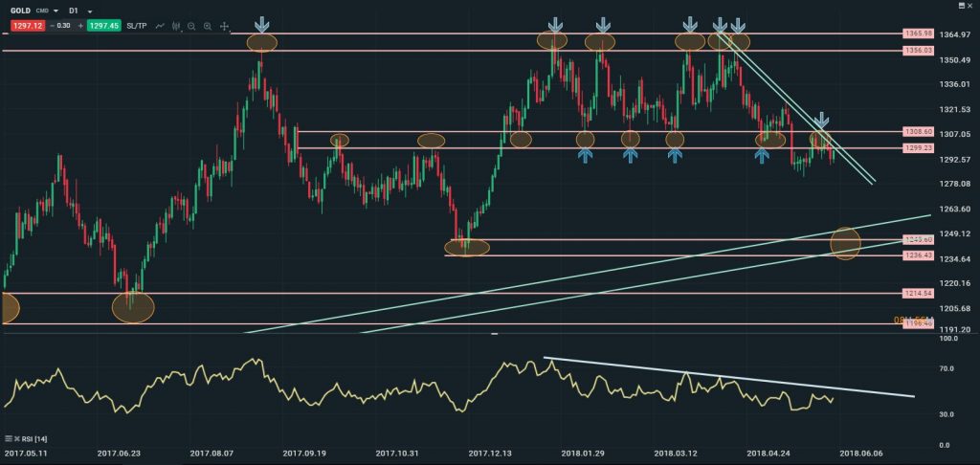Image resolution: width=980 pixels, height=465 pixels.
Task: Click the list icon beside RSI [14]
Action: tap(8, 438)
